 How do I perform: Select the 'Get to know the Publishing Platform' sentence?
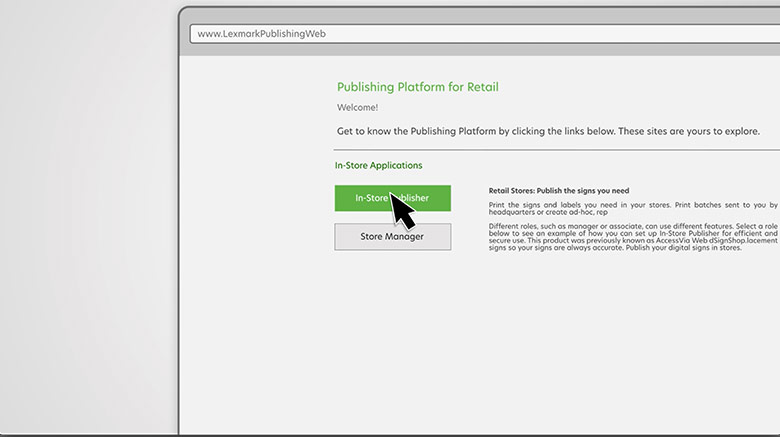point(548,131)
